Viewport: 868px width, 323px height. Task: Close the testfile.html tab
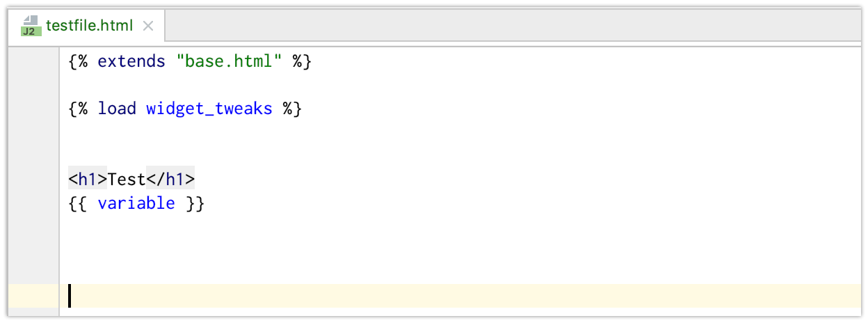point(147,26)
